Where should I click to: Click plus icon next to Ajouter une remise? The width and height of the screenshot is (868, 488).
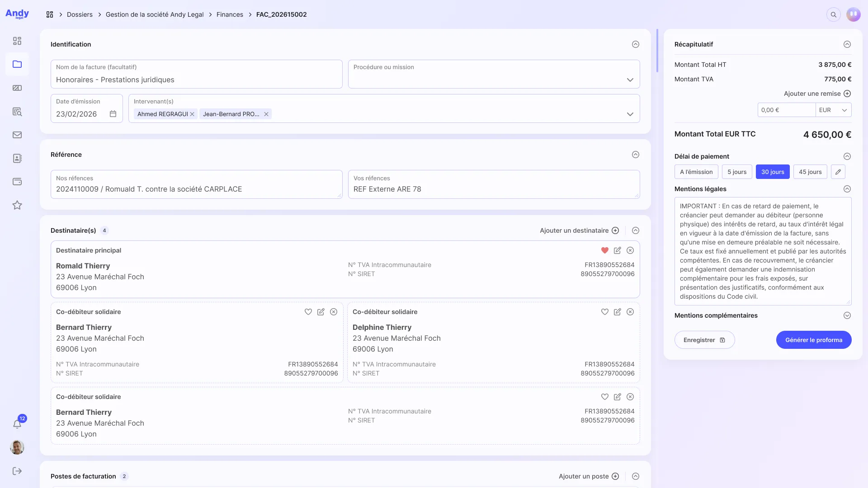(x=847, y=94)
